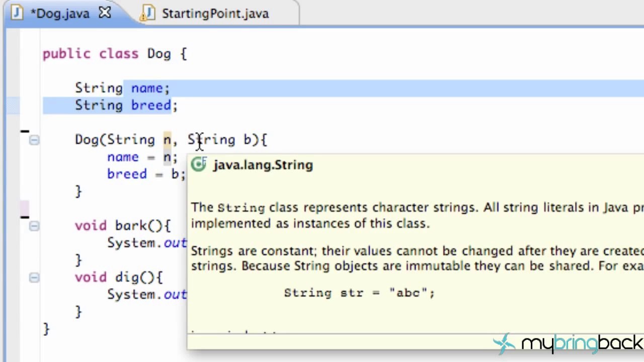Click the 'Strings are constant' paragraph in tooltip
The width and height of the screenshot is (644, 362).
(417, 258)
